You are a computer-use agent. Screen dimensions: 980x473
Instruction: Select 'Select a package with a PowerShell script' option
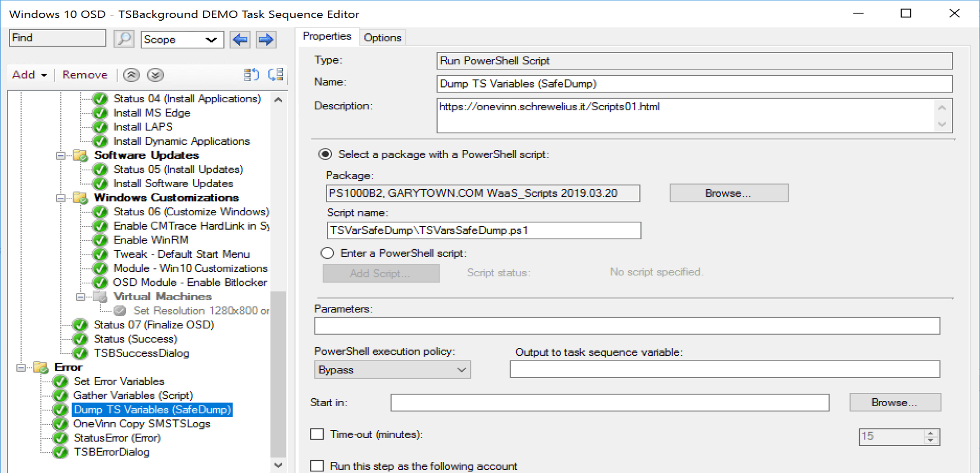click(x=325, y=154)
